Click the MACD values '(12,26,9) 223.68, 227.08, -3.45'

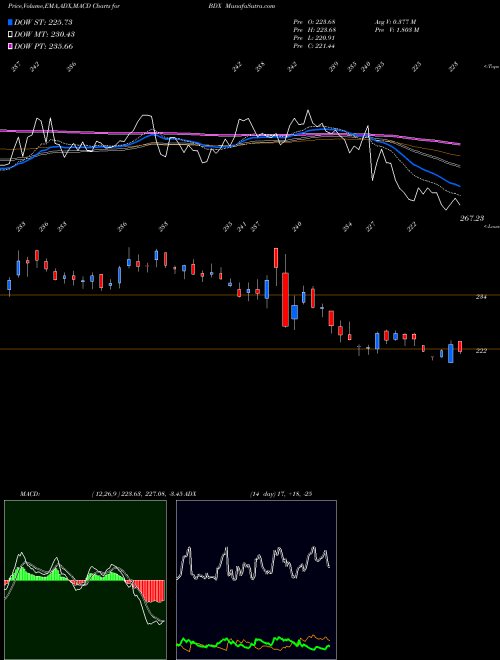click(137, 493)
